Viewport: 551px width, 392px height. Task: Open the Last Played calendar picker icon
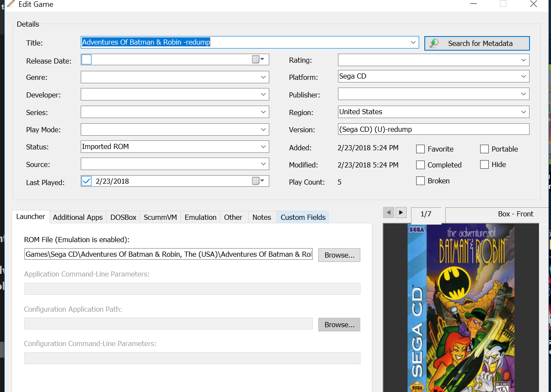(x=258, y=181)
